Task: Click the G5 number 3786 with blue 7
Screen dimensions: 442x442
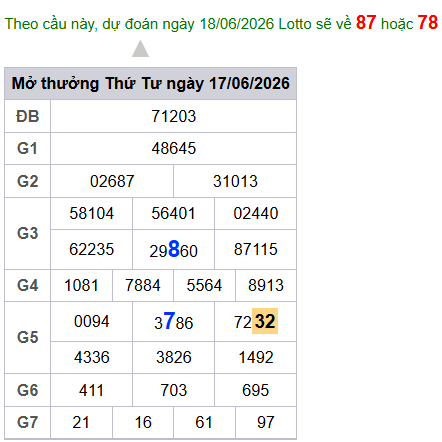Action: coord(174,321)
